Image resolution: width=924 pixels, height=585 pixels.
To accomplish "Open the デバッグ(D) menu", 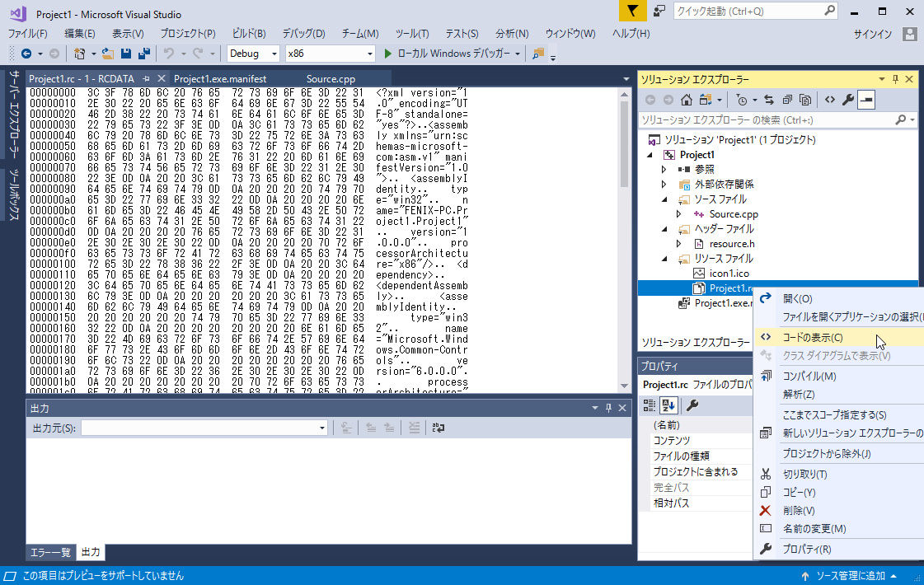I will [x=303, y=34].
